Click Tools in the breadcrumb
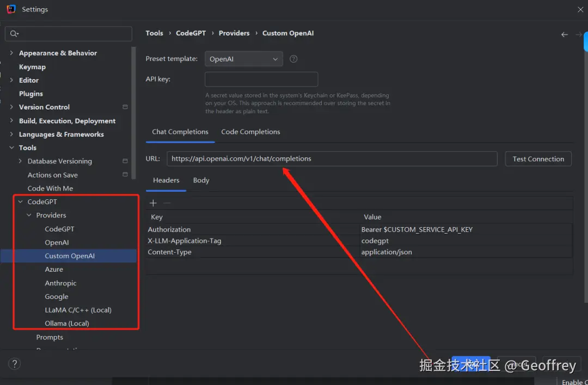The image size is (588, 385). pyautogui.click(x=154, y=33)
